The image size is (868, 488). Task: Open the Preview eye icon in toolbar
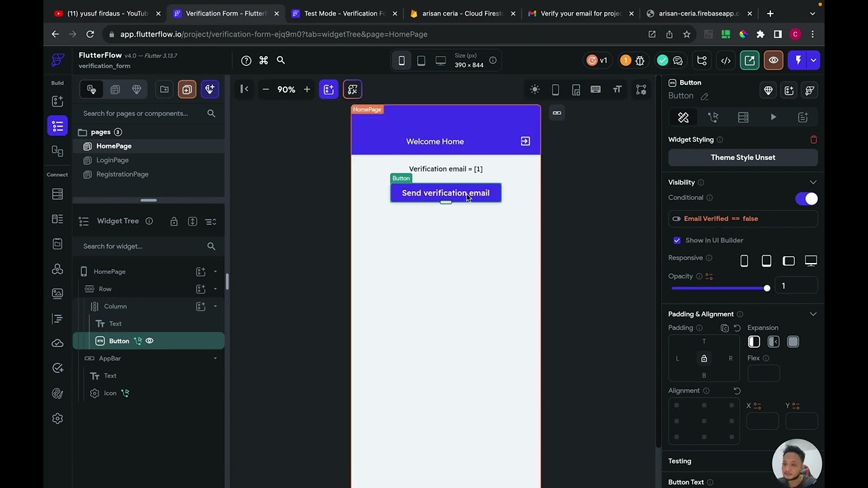pos(773,60)
